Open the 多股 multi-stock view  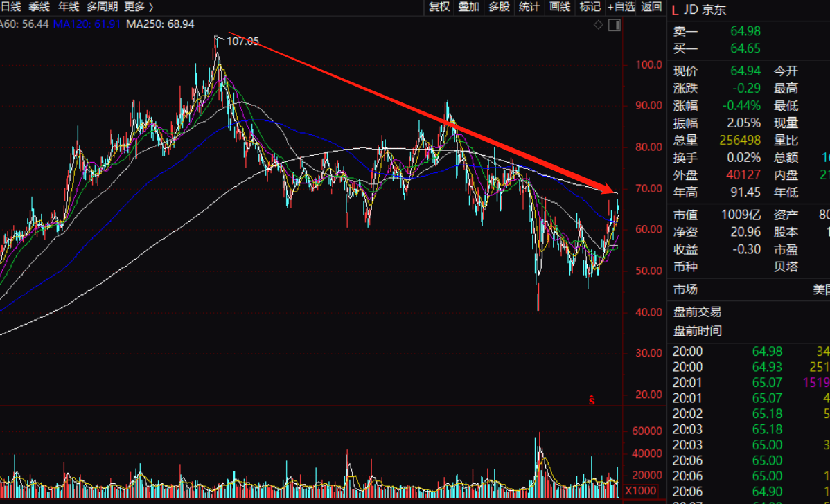point(499,7)
